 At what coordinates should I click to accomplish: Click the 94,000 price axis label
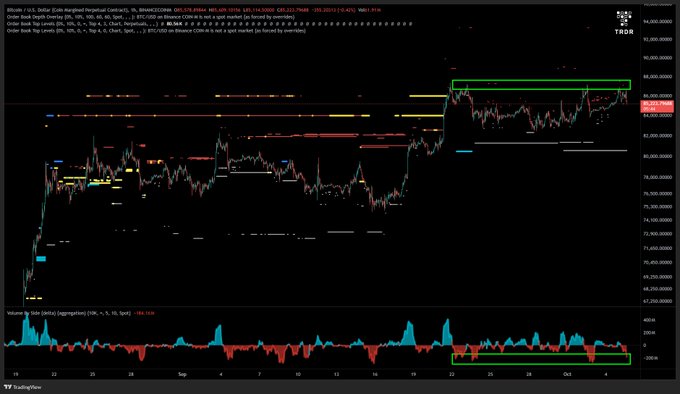(x=658, y=21)
